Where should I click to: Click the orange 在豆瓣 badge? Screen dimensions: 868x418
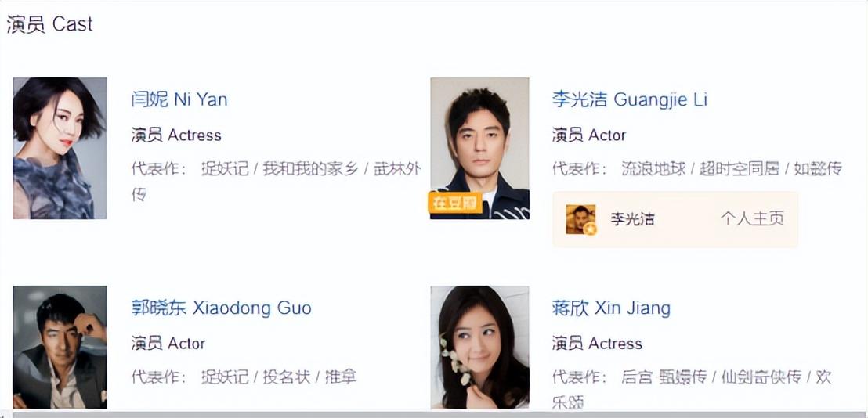(455, 203)
